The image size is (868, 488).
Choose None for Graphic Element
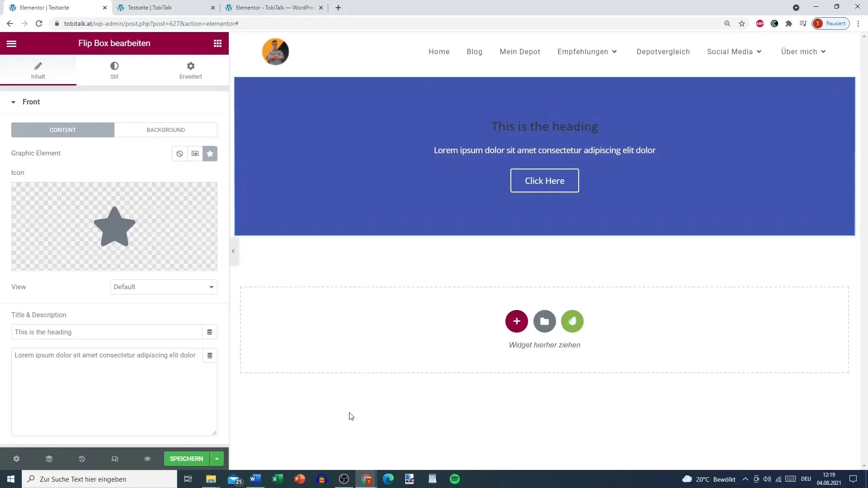[179, 154]
